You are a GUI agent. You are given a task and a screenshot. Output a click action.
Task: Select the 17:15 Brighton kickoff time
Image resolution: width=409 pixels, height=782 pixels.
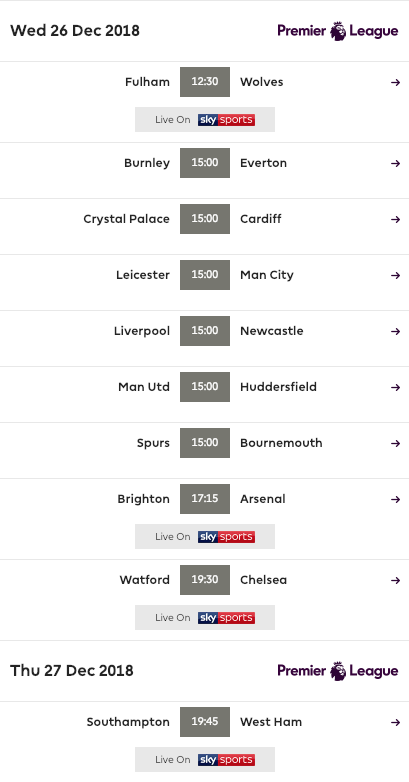coord(205,499)
